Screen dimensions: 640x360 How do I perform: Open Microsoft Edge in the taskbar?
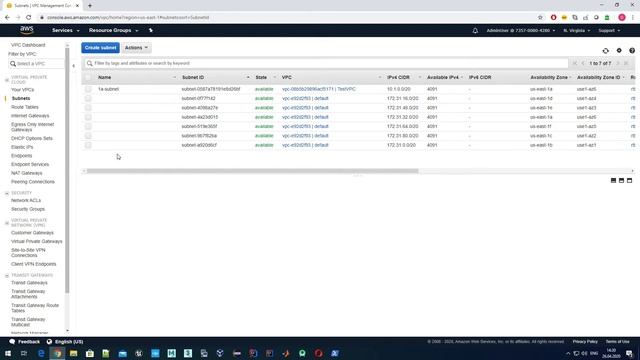[41, 353]
